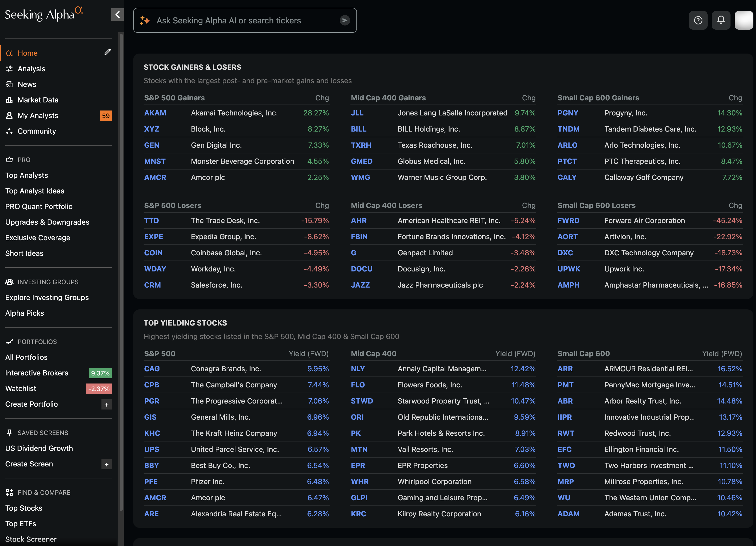Open Exclusive Coverage
756x546 pixels.
click(x=38, y=238)
